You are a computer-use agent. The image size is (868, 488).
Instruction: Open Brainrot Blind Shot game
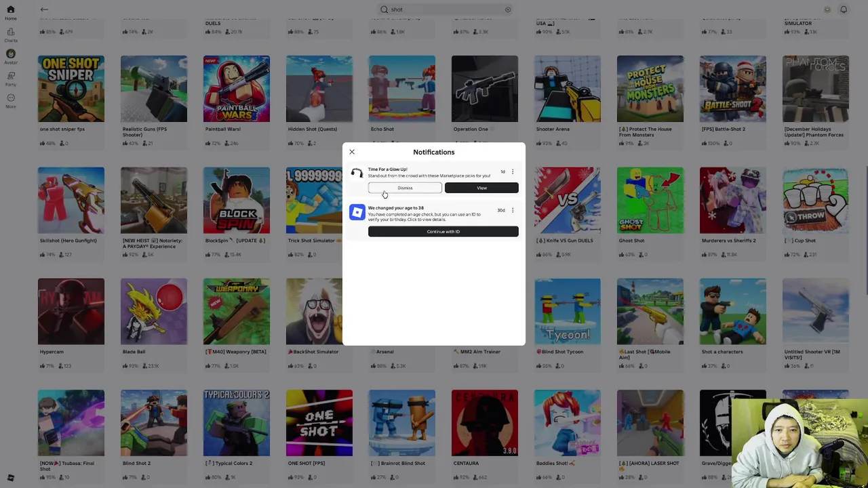pos(402,423)
